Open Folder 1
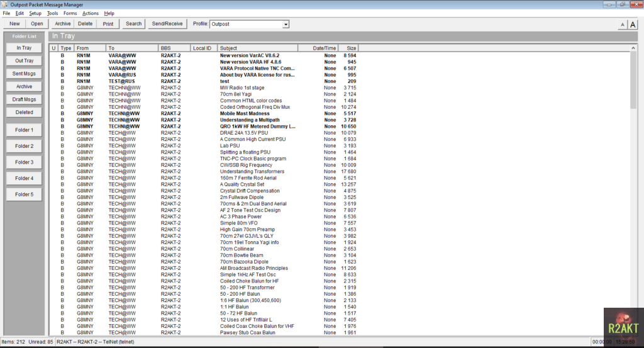 click(25, 130)
